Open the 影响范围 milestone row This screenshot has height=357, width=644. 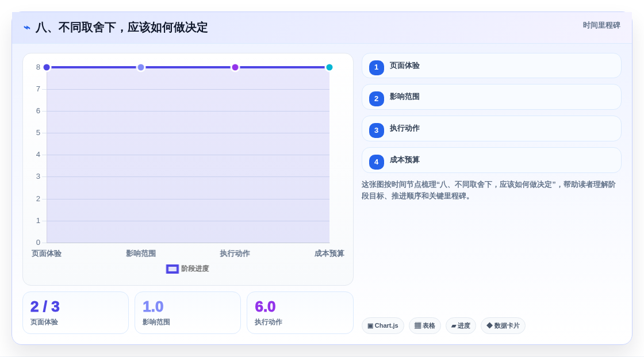[491, 97]
